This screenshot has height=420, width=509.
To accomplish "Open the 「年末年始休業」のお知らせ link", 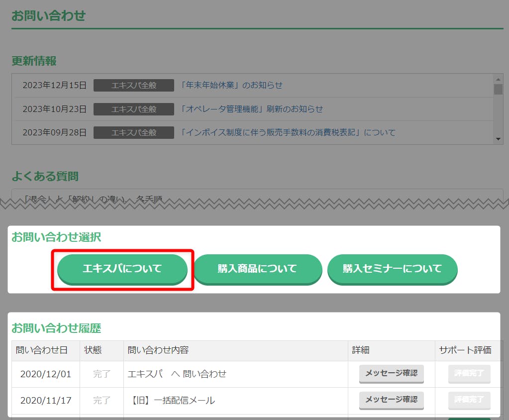I will point(231,85).
